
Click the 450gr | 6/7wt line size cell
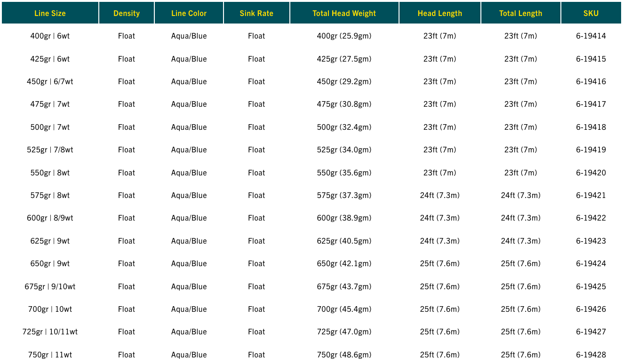[x=50, y=81]
